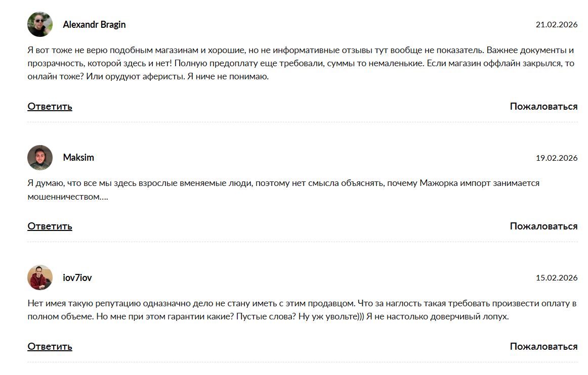The height and width of the screenshot is (375, 588).
Task: Click Maksim's profile avatar
Action: [x=40, y=158]
